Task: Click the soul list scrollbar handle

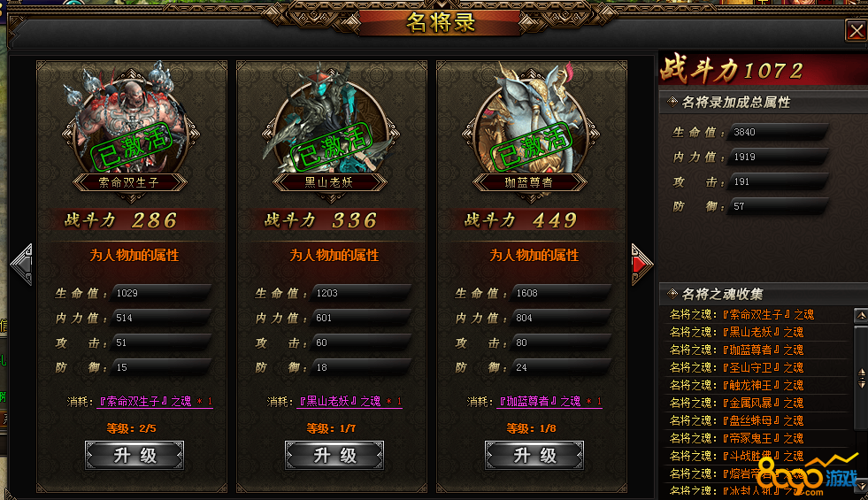Action: pyautogui.click(x=861, y=378)
